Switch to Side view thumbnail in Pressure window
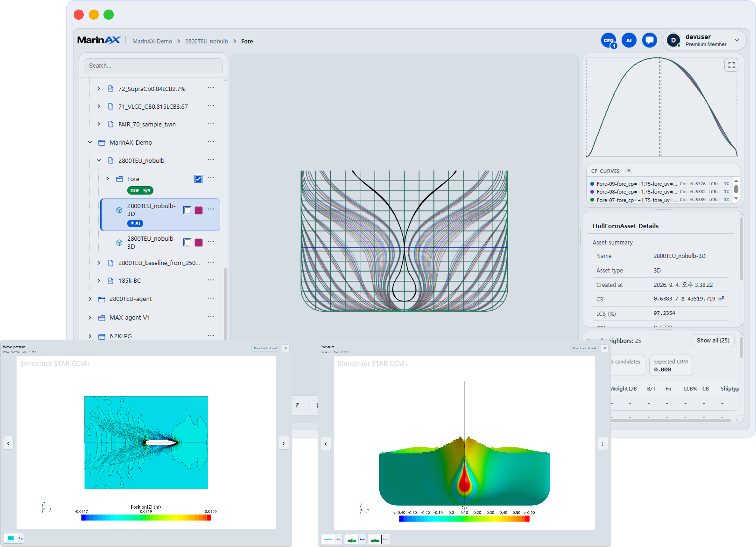This screenshot has width=756, height=547. click(x=332, y=539)
